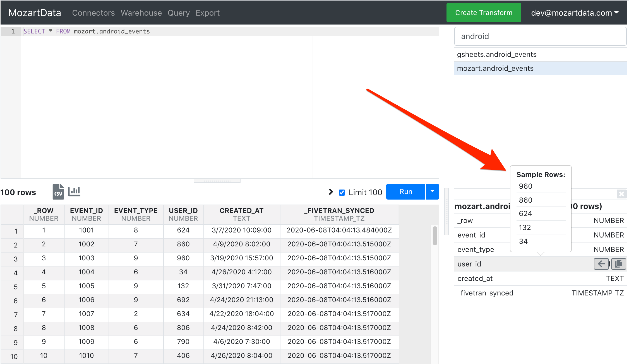Select the _row column in schema

[x=540, y=220]
